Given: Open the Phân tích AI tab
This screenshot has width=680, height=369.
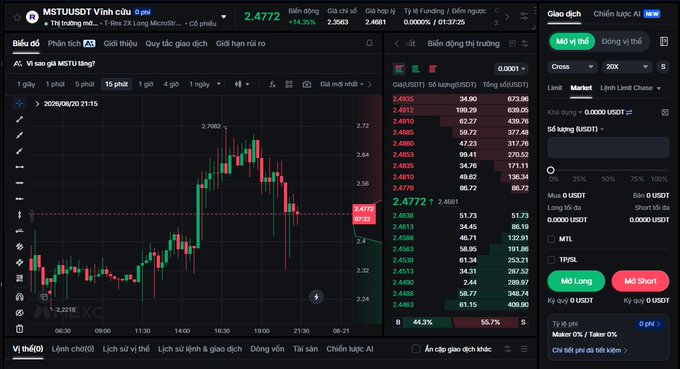Looking at the screenshot, I should click(71, 43).
